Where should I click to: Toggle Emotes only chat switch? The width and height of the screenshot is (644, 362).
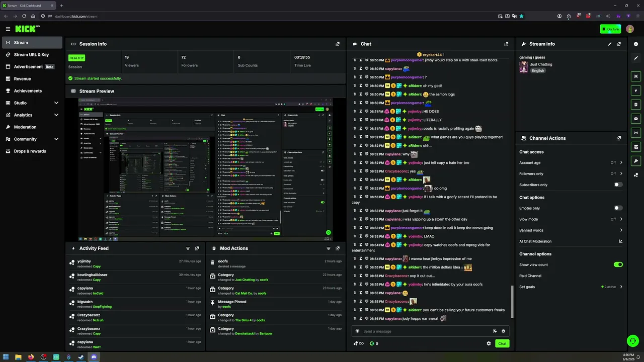tap(618, 208)
